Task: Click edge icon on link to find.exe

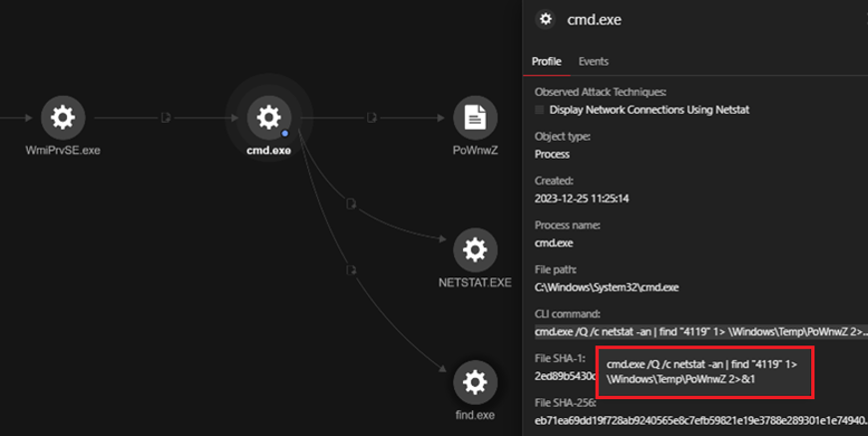Action: click(x=351, y=269)
